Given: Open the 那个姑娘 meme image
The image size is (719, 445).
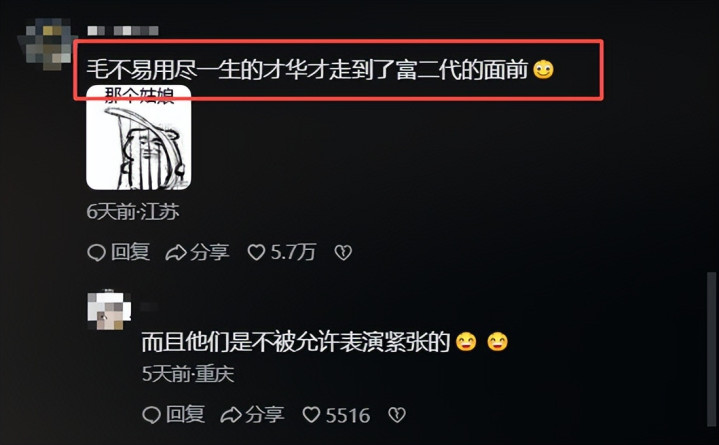Looking at the screenshot, I should click(x=138, y=137).
